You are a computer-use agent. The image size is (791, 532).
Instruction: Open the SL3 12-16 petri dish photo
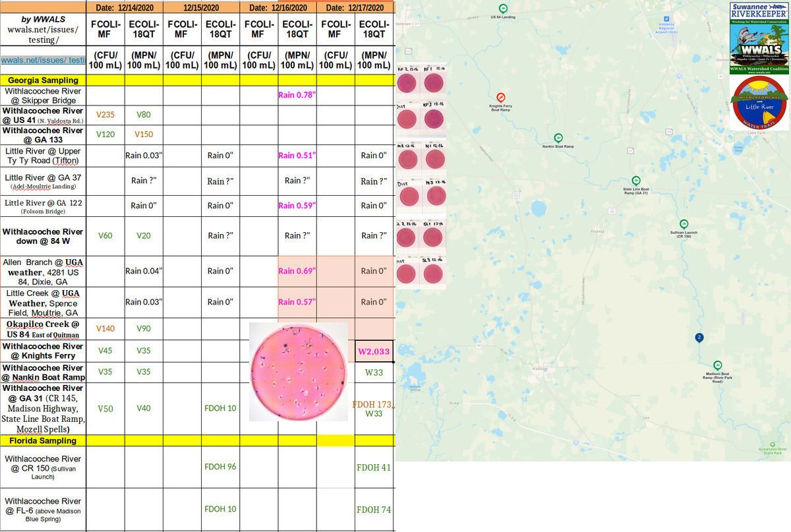(434, 274)
